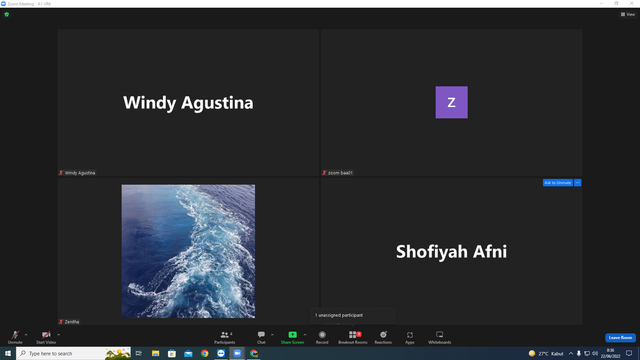Viewport: 640px width, 360px height.
Task: Open the View layout menu
Action: pos(628,14)
